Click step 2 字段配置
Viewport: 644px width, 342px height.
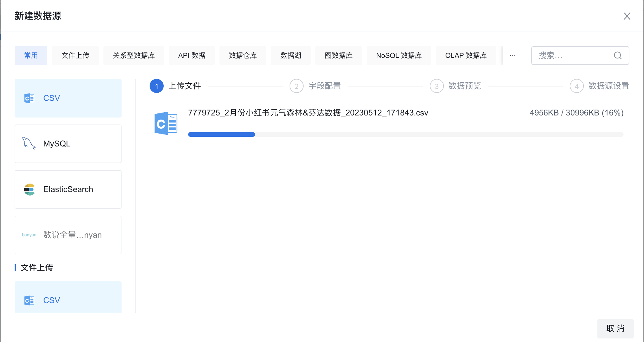coord(315,86)
